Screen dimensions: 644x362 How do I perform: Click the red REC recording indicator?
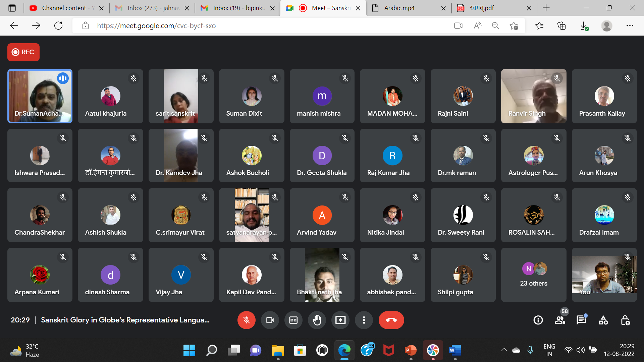point(23,52)
